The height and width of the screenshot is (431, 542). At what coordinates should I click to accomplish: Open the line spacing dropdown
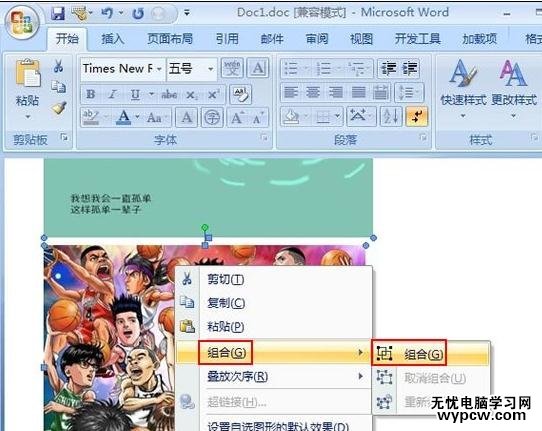click(409, 92)
